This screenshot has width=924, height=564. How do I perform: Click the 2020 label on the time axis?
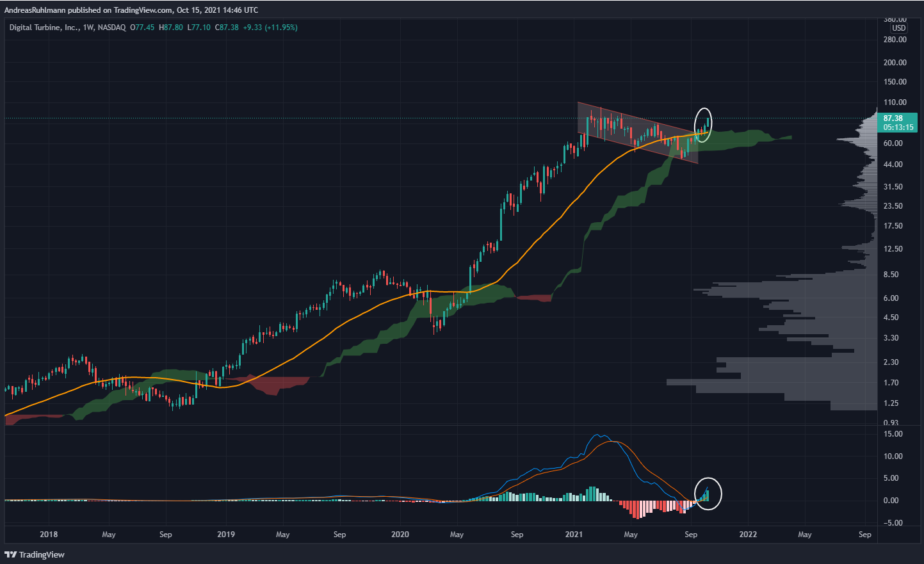pyautogui.click(x=400, y=535)
